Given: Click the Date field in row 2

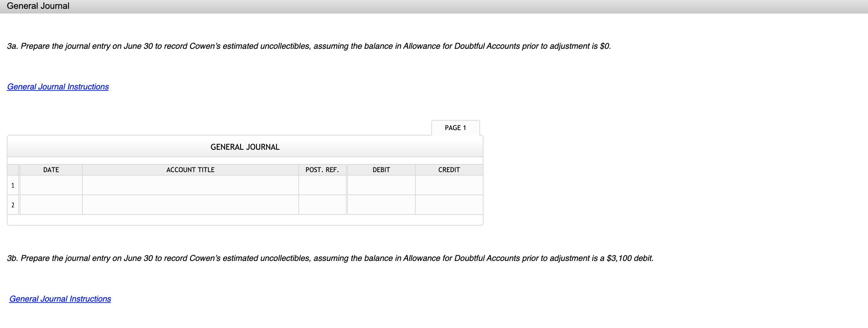Looking at the screenshot, I should click(51, 205).
